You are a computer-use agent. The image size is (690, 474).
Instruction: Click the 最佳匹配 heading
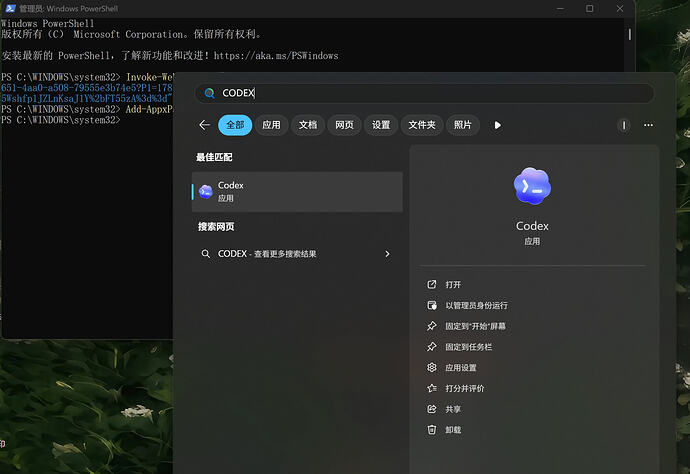(x=214, y=157)
